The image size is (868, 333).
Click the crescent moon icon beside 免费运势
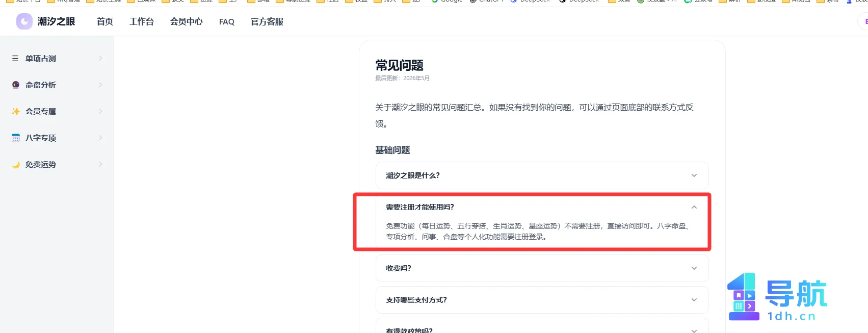click(x=16, y=164)
